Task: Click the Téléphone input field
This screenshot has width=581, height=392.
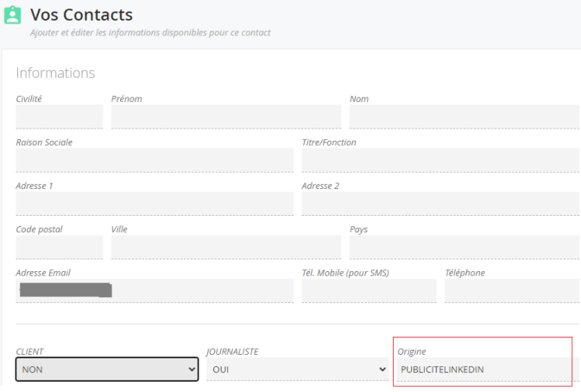Action: pyautogui.click(x=511, y=290)
